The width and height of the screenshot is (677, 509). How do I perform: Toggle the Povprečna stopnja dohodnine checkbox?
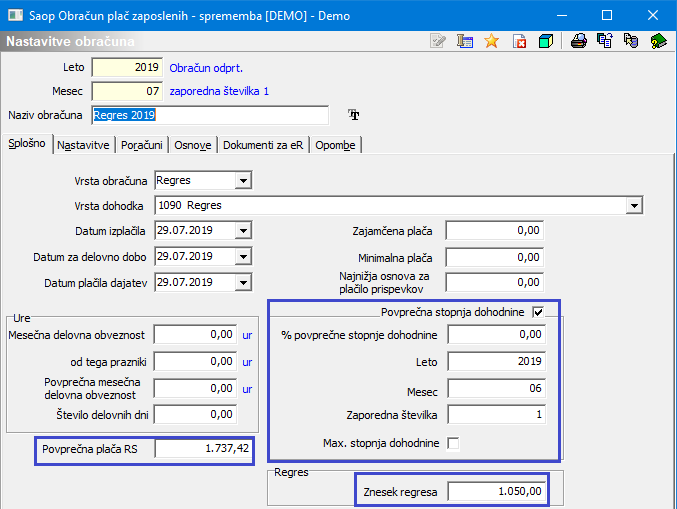538,312
